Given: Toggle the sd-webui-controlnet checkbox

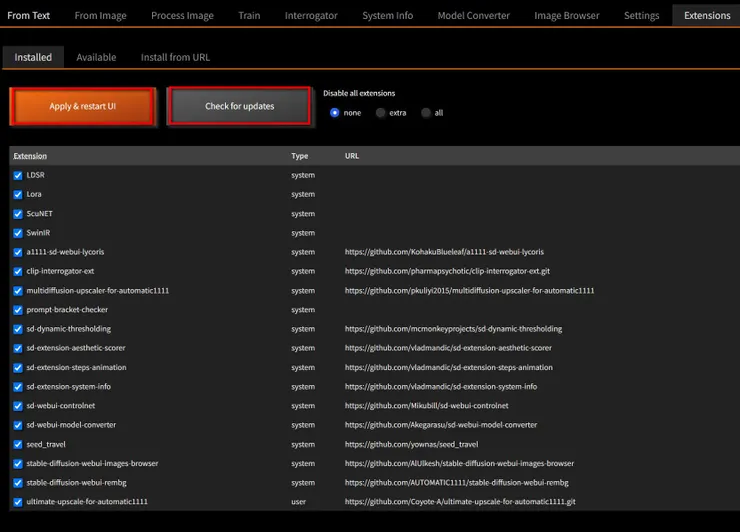Looking at the screenshot, I should [x=18, y=406].
